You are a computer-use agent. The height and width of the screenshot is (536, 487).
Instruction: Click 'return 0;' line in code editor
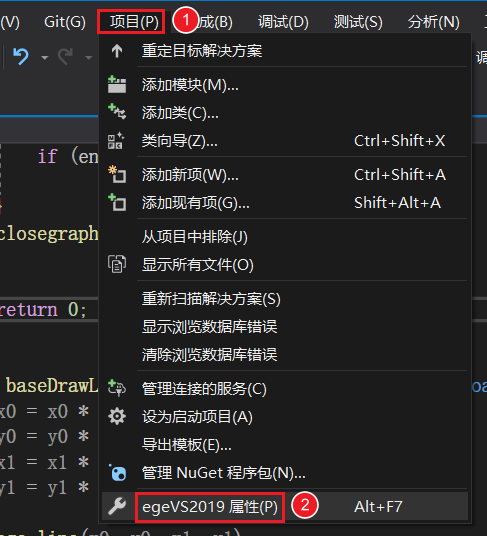pyautogui.click(x=43, y=310)
